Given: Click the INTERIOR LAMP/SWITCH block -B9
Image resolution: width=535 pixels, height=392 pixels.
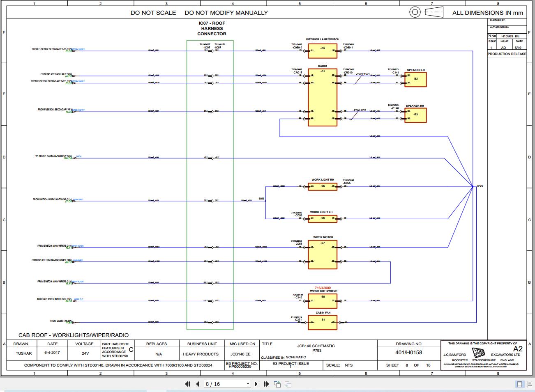Looking at the screenshot, I should (323, 50).
